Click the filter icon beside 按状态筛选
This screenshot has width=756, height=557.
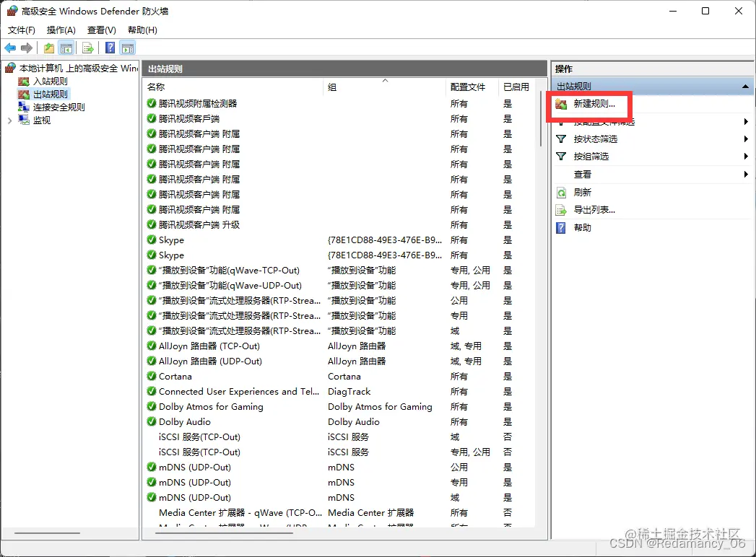click(561, 139)
